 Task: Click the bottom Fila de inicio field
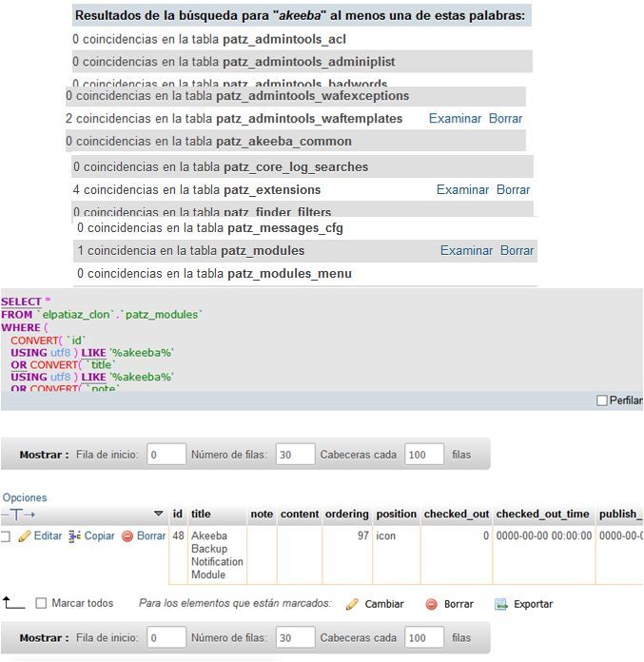tap(166, 637)
